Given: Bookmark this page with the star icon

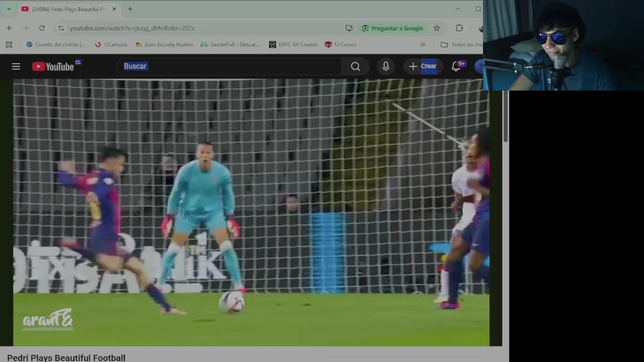Looking at the screenshot, I should click(437, 28).
